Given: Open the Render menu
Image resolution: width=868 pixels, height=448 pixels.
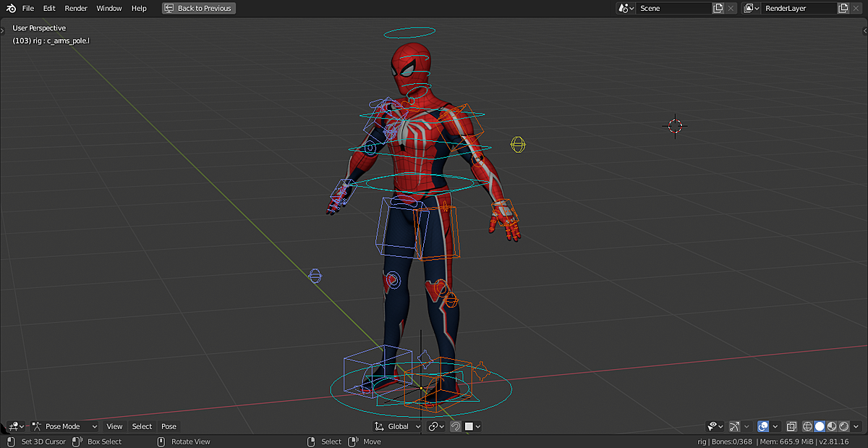Looking at the screenshot, I should (75, 8).
